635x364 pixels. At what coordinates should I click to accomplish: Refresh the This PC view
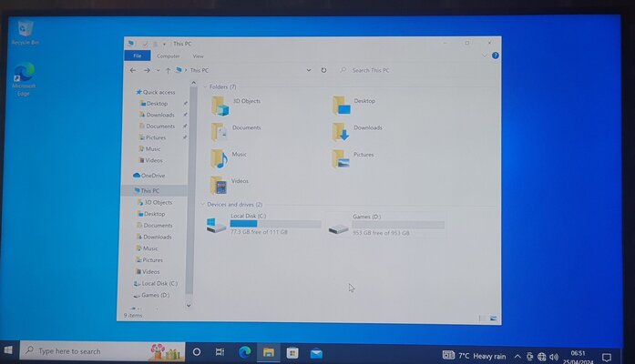tap(323, 70)
